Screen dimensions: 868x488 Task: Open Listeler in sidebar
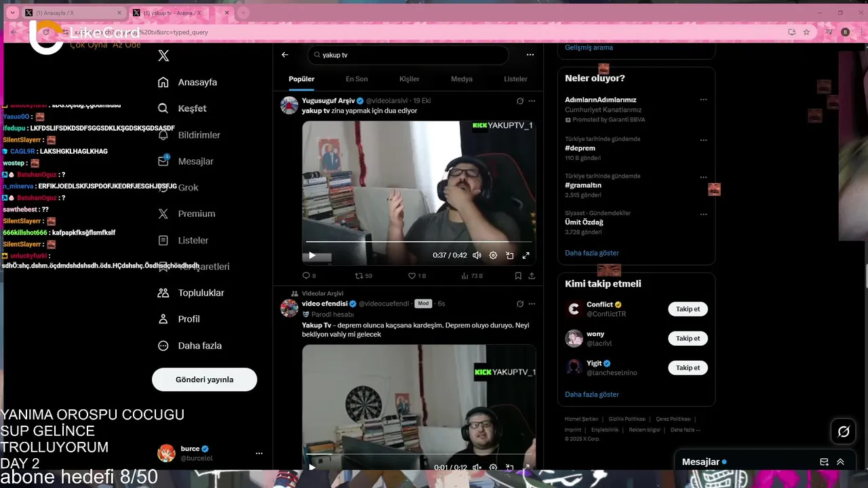[182, 241]
